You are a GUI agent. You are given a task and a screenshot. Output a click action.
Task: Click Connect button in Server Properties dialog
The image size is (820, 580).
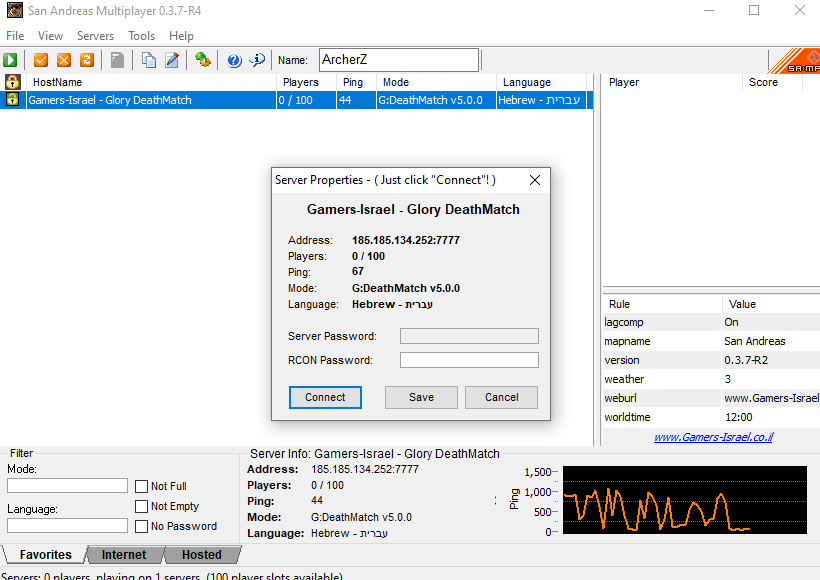[325, 397]
